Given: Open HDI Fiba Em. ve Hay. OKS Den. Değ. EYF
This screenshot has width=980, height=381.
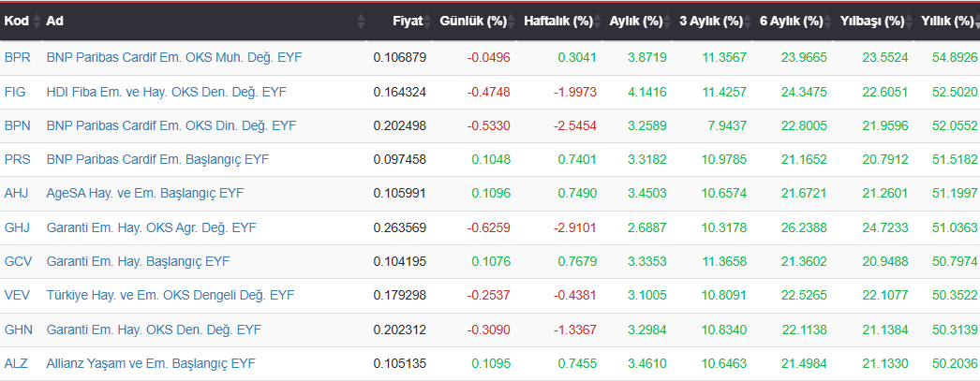Looking at the screenshot, I should [166, 92].
